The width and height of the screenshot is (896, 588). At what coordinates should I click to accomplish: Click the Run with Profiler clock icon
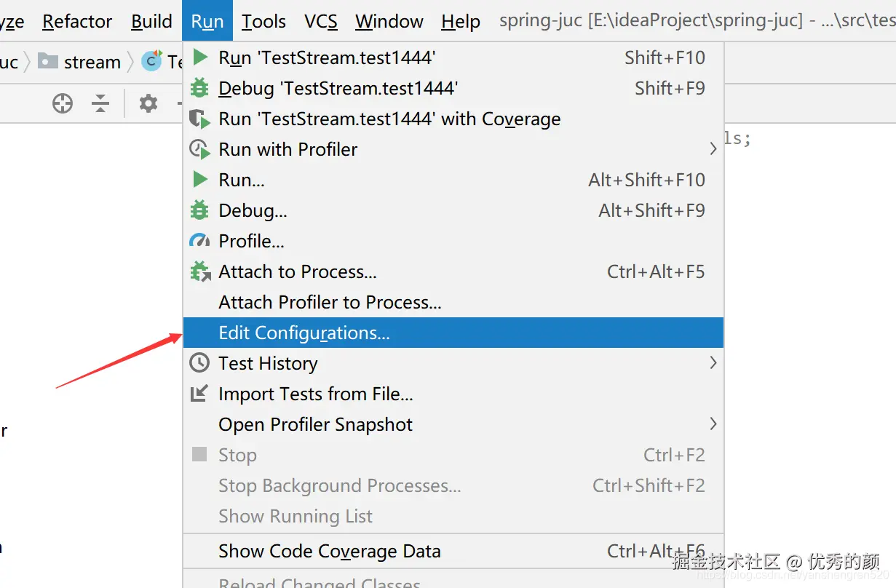199,149
